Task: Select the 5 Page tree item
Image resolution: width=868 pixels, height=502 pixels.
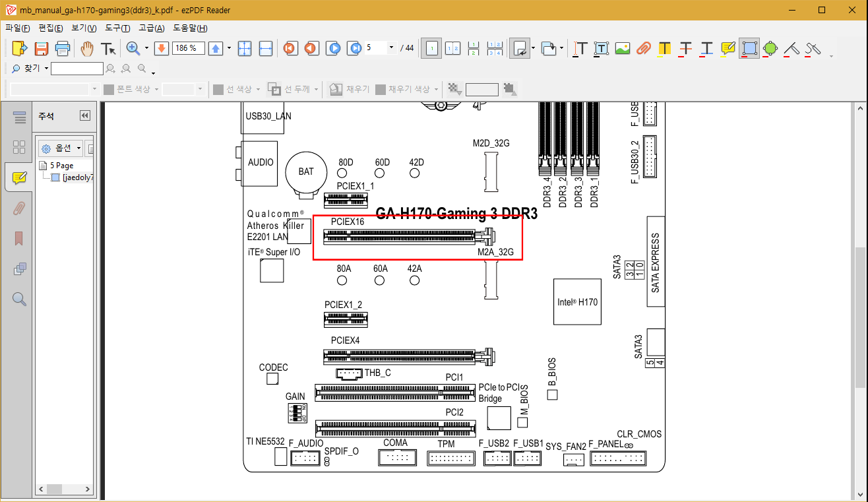Action: (x=55, y=166)
